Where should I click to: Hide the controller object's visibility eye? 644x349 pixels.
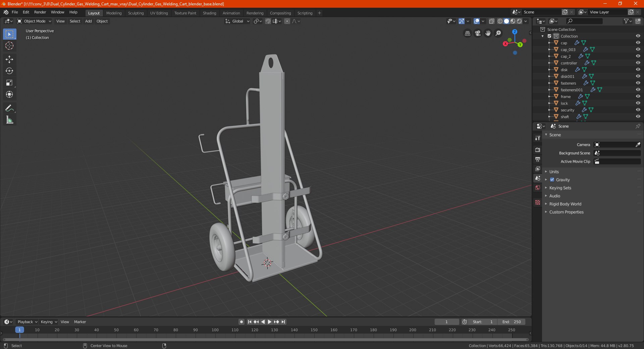pos(638,63)
